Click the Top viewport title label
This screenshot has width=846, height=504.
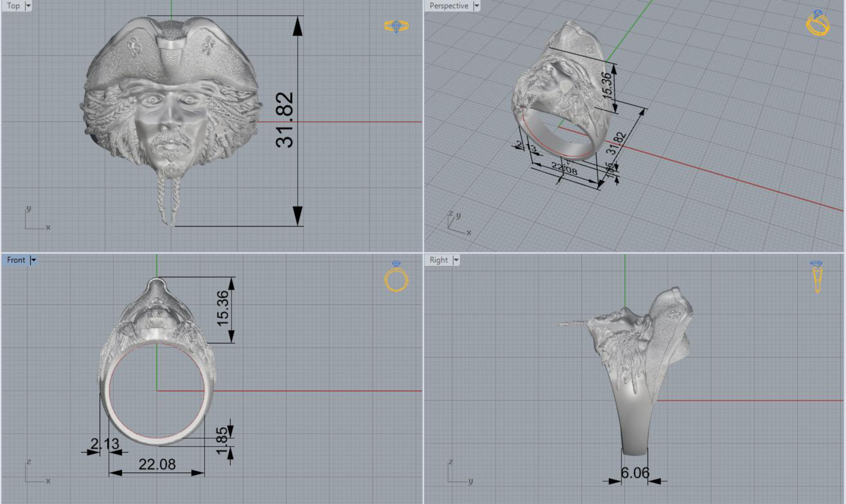[x=13, y=6]
